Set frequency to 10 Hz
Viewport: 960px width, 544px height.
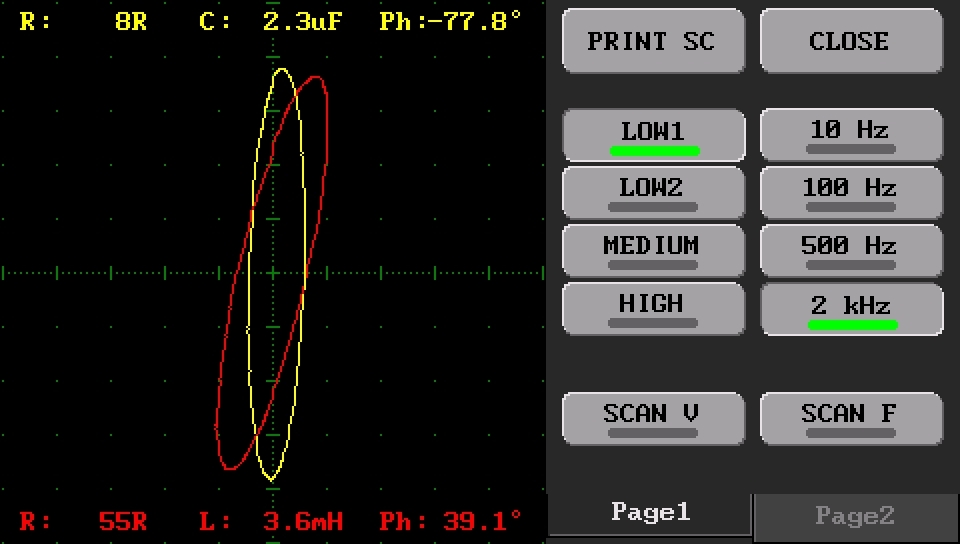851,135
